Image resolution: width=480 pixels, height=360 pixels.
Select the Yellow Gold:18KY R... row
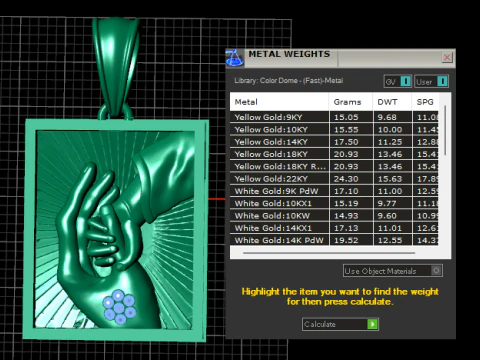[x=334, y=166]
